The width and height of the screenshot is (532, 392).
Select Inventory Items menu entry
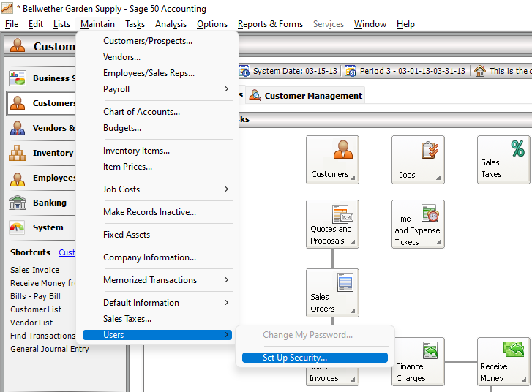click(x=157, y=150)
